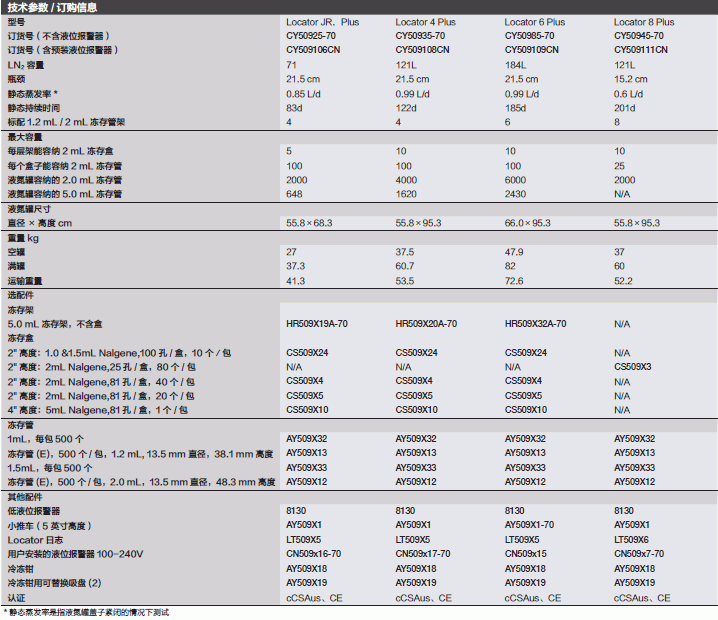The width and height of the screenshot is (718, 620).
Task: Click the 0.6 L/d evaporation value
Action: click(x=628, y=94)
